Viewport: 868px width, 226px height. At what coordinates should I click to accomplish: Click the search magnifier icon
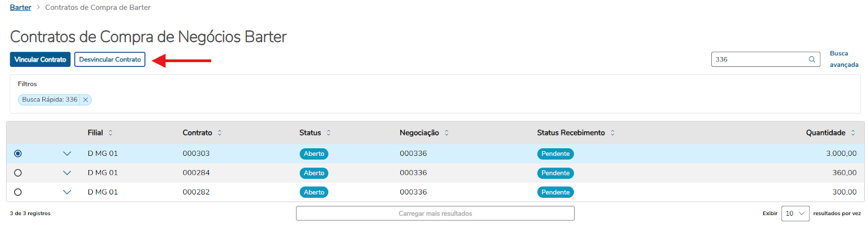(x=812, y=59)
